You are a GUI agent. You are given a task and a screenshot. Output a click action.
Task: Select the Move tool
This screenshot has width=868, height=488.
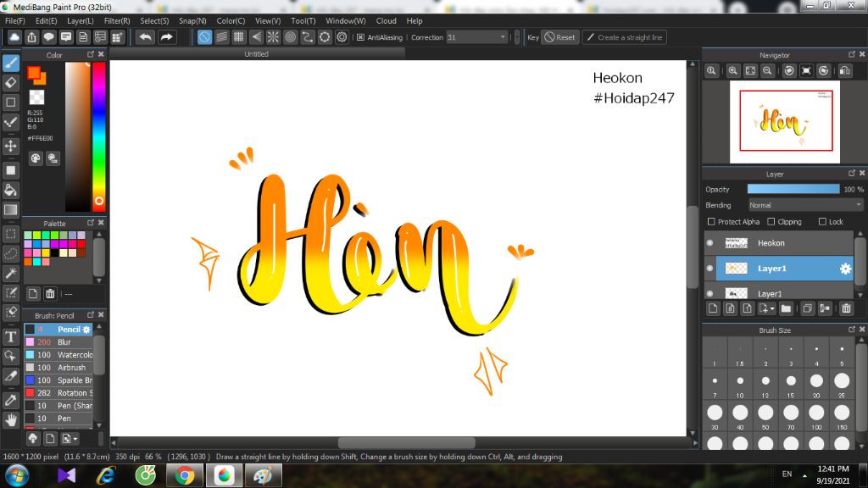[x=10, y=146]
